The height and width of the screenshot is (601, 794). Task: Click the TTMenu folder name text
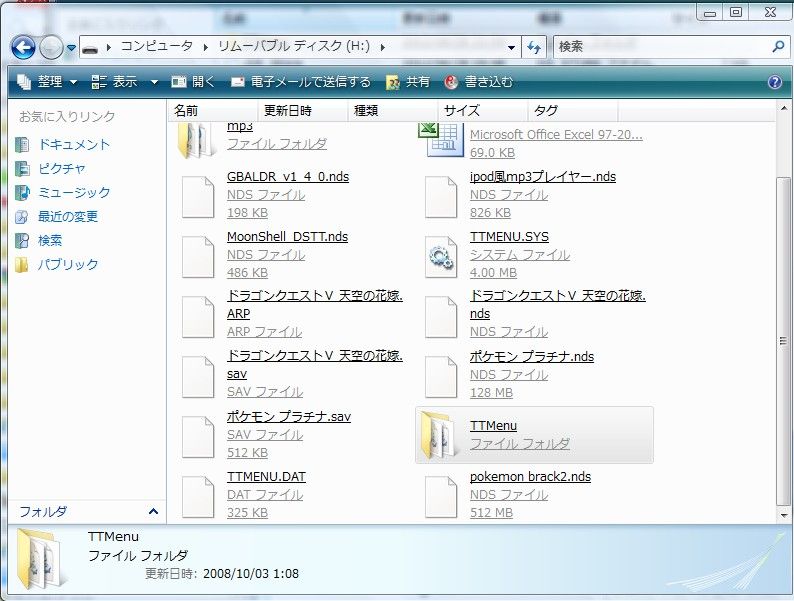493,426
